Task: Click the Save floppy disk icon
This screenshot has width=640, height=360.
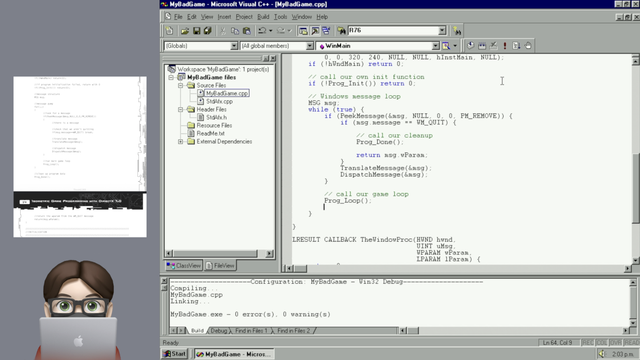Action: point(196,31)
